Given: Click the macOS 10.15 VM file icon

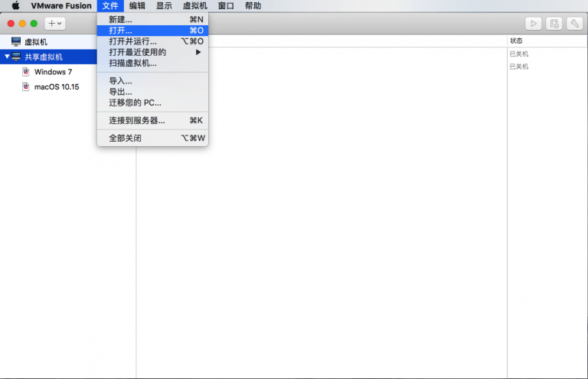Looking at the screenshot, I should (x=26, y=87).
